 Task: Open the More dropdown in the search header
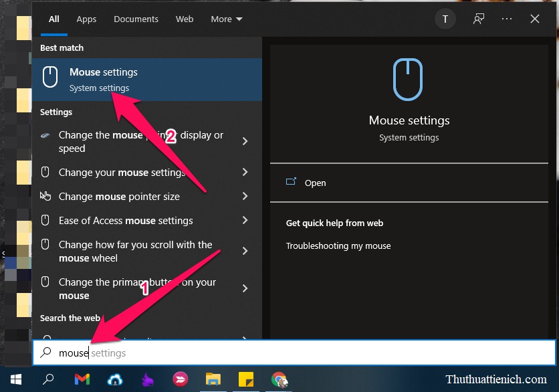[x=226, y=19]
